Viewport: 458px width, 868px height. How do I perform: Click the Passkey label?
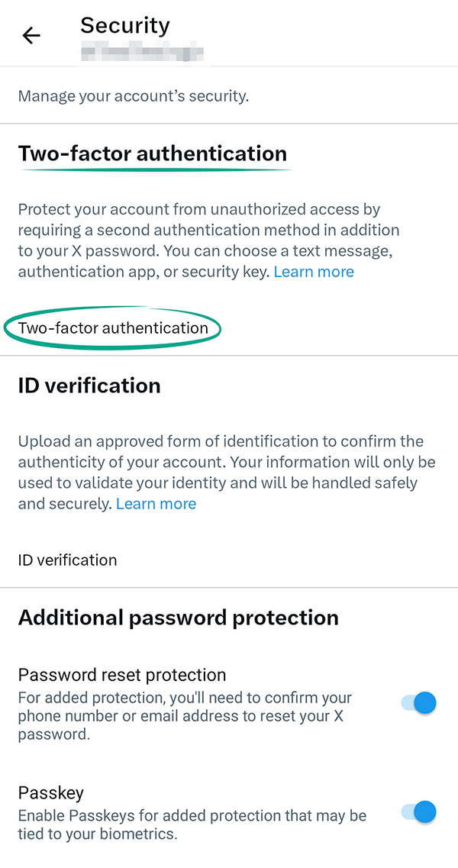coord(51,792)
